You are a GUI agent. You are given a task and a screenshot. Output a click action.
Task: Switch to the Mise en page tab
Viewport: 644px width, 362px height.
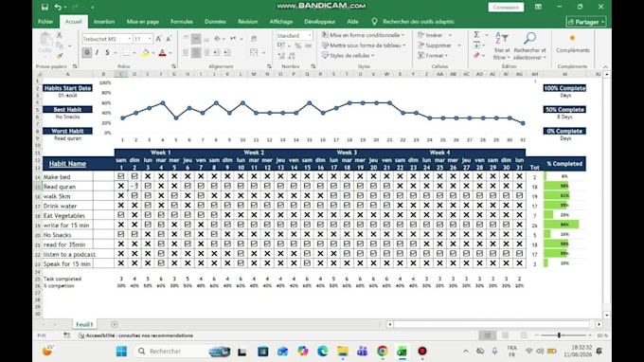click(142, 22)
